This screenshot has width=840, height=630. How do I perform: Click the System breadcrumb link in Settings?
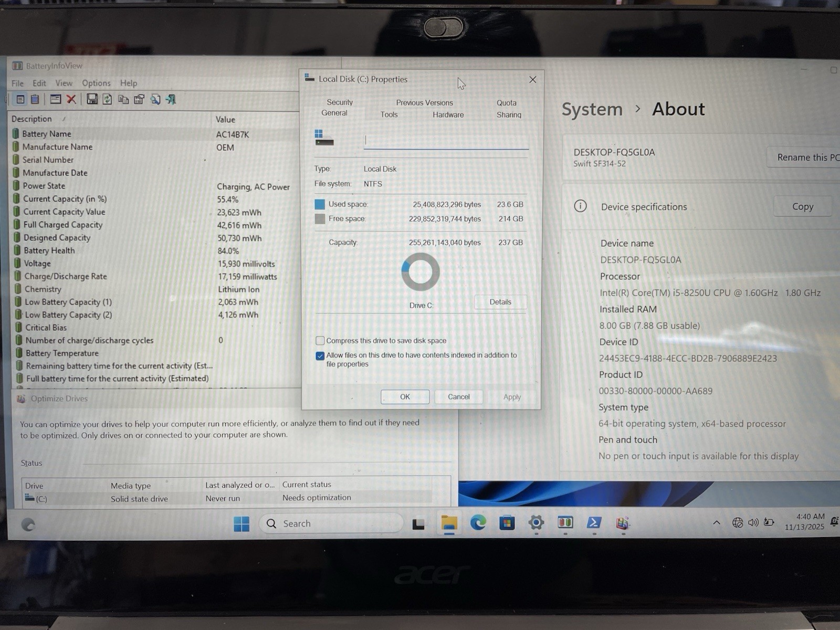click(592, 109)
